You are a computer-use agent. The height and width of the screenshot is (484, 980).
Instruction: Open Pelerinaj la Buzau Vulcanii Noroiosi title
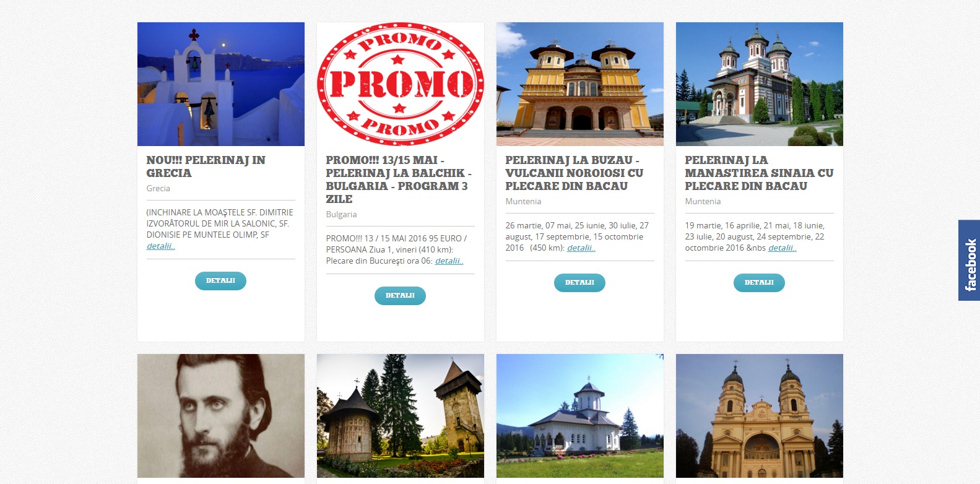575,173
